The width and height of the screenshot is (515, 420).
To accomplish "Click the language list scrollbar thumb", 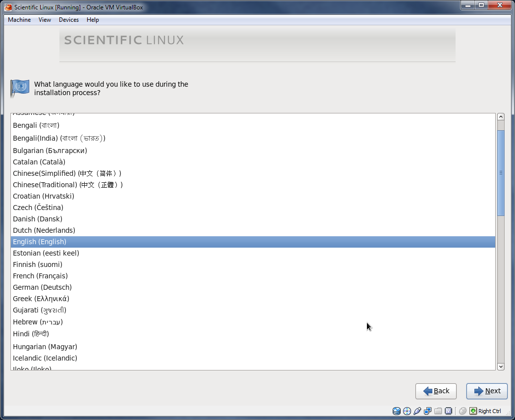I will click(x=501, y=173).
